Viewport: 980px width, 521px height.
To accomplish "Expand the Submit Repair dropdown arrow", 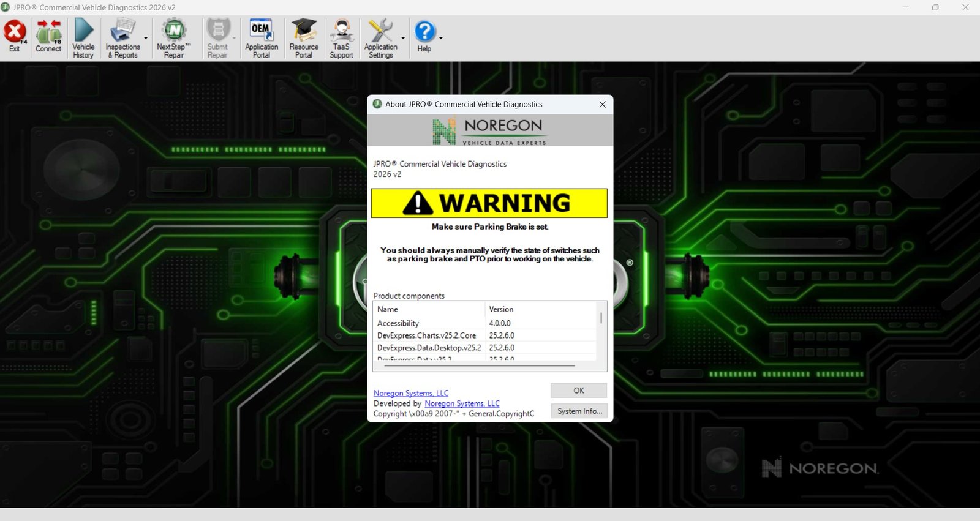I will coord(234,38).
